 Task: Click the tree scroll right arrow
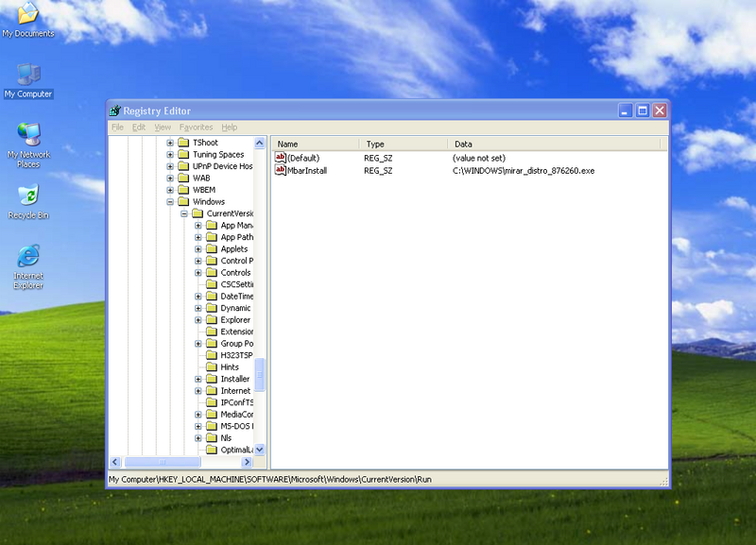(247, 462)
